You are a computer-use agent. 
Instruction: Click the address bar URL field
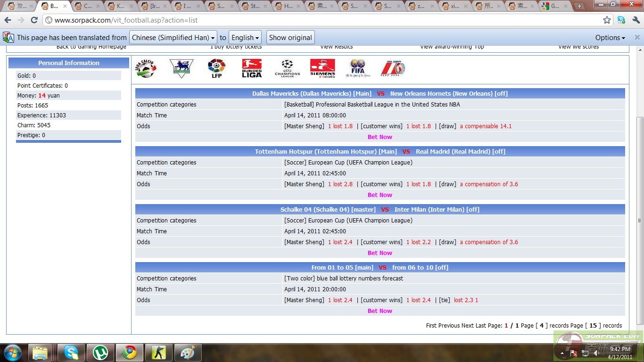coord(321,20)
